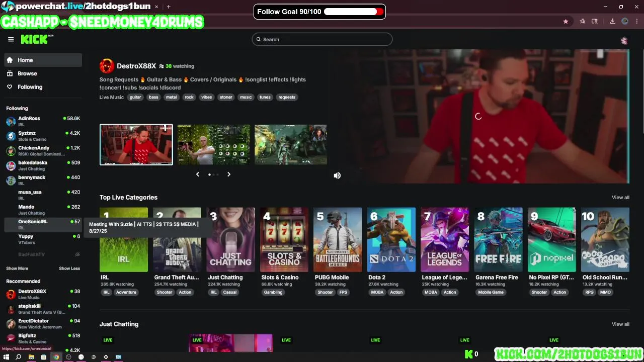Click the RPG tag
This screenshot has width=644, height=362.
589,292
